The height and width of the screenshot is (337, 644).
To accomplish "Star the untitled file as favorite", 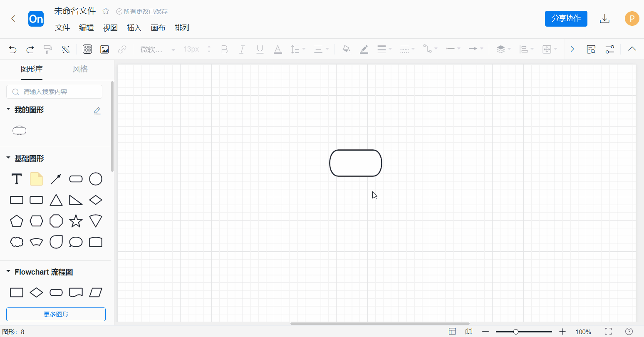I will (x=106, y=11).
